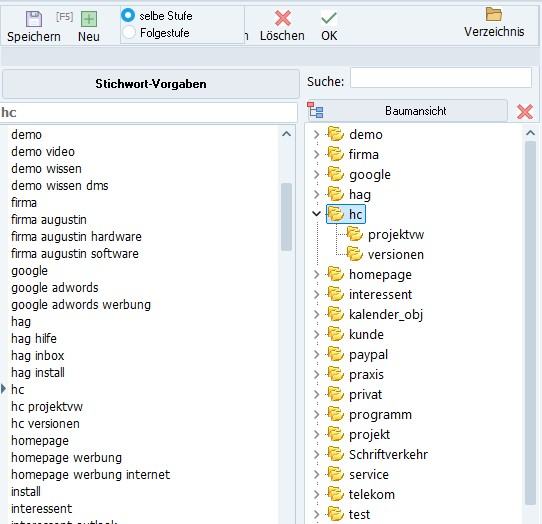Image resolution: width=542 pixels, height=524 pixels.
Task: Click the keyword list scrollbar thumb
Action: point(286,217)
